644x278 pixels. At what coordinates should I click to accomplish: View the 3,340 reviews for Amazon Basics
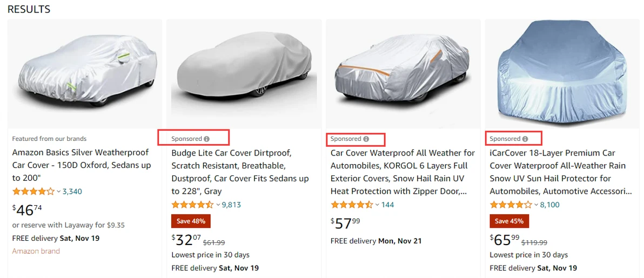pos(72,191)
